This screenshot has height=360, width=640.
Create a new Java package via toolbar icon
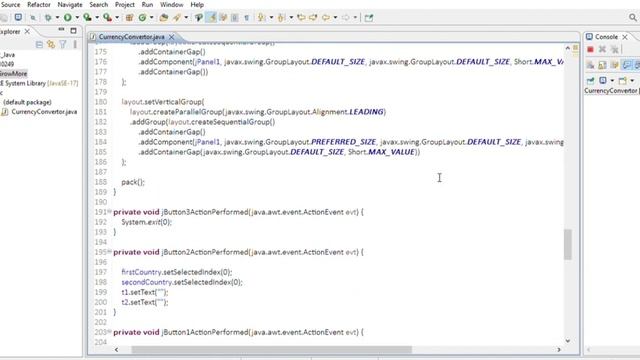(129, 18)
